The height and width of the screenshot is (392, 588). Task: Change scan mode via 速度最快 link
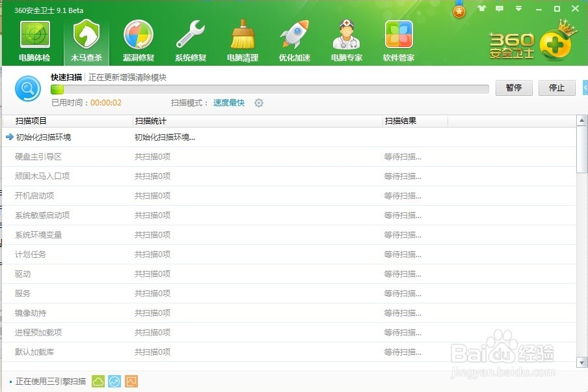point(229,103)
